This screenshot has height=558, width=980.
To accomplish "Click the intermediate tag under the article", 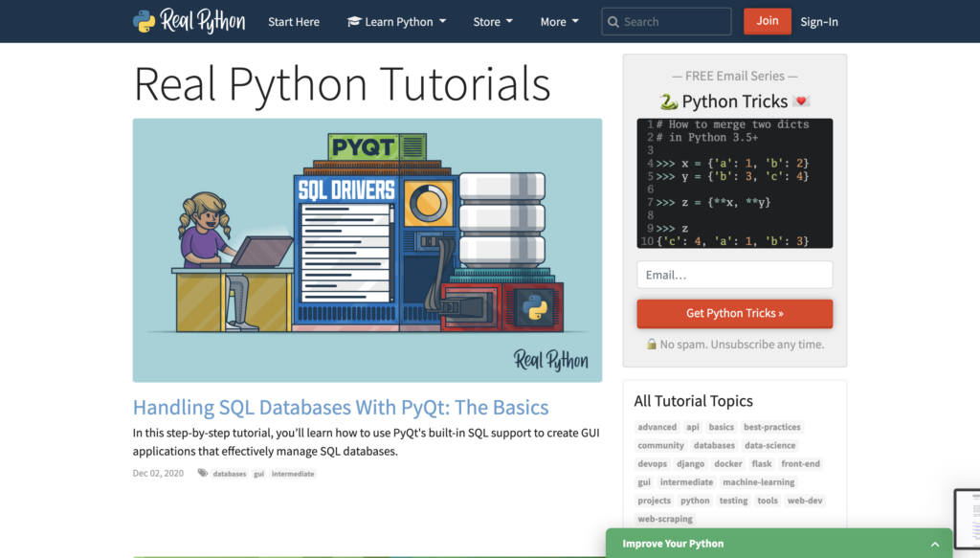I will [x=293, y=474].
